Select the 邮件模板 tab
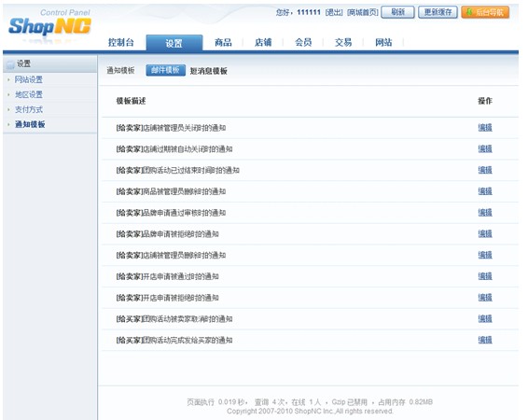The image size is (528, 420). 165,70
